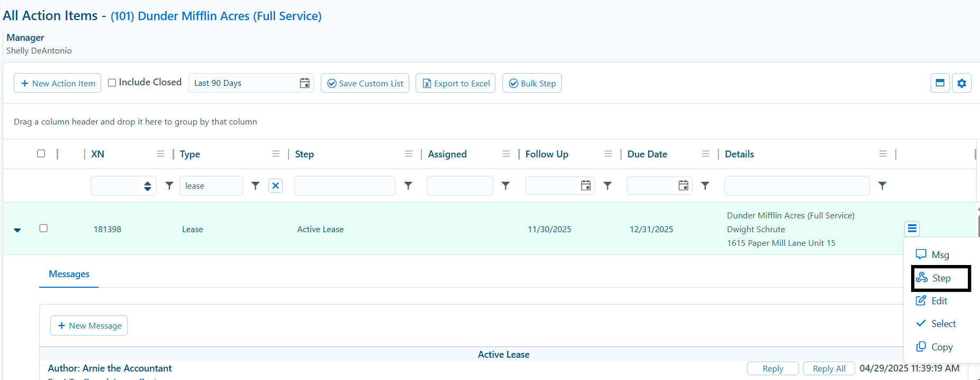Open the Type column menu icon

coord(276,154)
